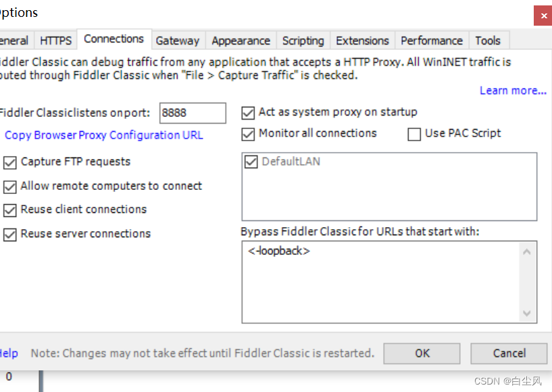
Task: Disable 'Allow remote computers to connect'
Action: (9, 186)
